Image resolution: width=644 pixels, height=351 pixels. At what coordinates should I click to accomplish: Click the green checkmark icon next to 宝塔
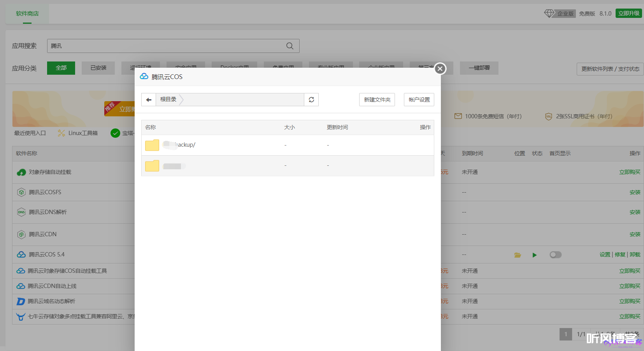point(115,133)
